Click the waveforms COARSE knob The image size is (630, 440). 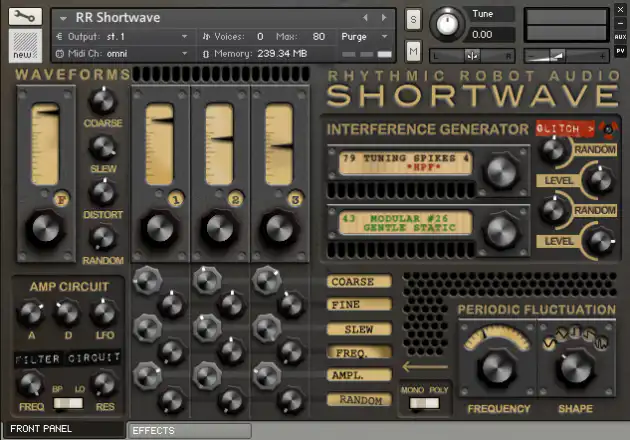103,100
